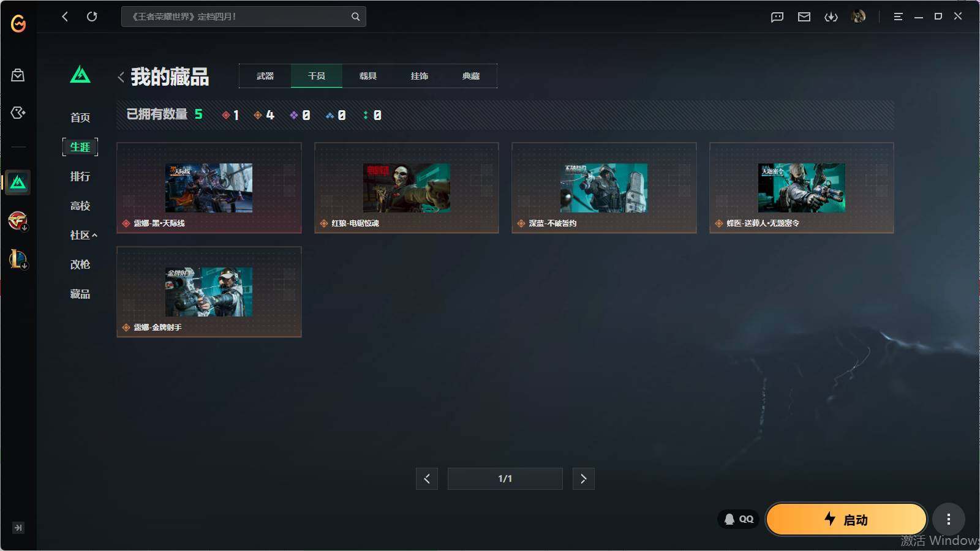Screen dimensions: 980x551
Task: Switch to the 载具 tab
Action: point(368,76)
